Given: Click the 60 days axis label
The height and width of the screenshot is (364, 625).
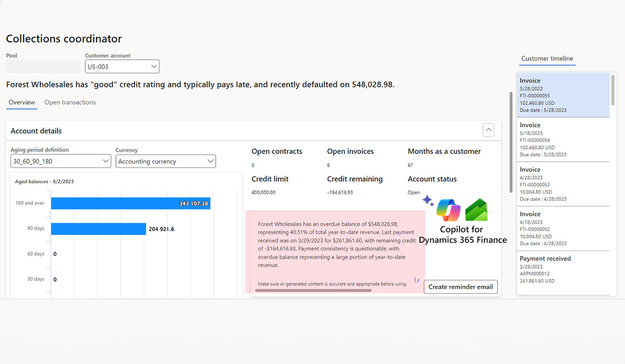Looking at the screenshot, I should (x=36, y=254).
